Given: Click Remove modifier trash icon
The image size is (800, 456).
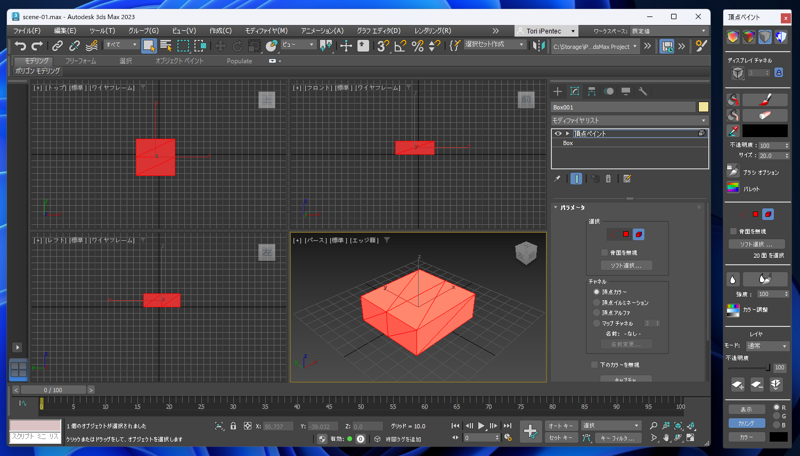Looking at the screenshot, I should coord(608,179).
